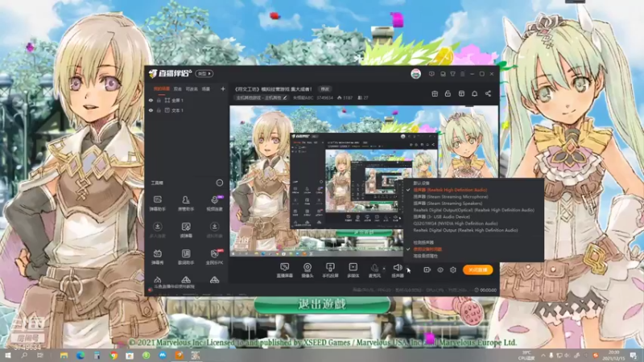Open the room manager assistant tool
The width and height of the screenshot is (644, 362).
(x=186, y=203)
